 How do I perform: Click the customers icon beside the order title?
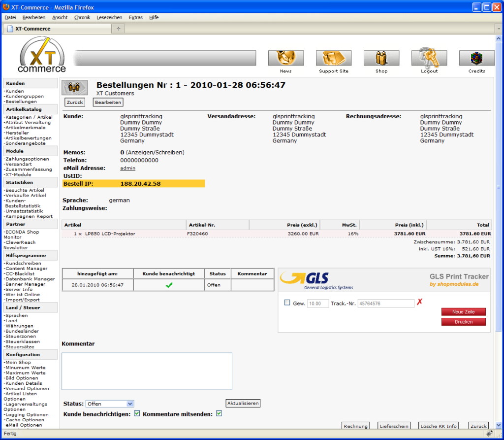click(74, 87)
